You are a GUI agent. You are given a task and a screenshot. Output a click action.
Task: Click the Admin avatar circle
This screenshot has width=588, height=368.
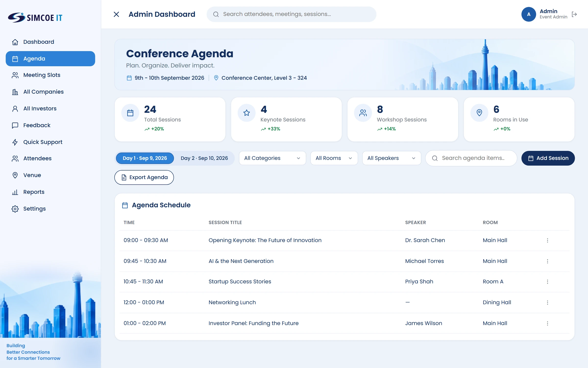pos(528,14)
